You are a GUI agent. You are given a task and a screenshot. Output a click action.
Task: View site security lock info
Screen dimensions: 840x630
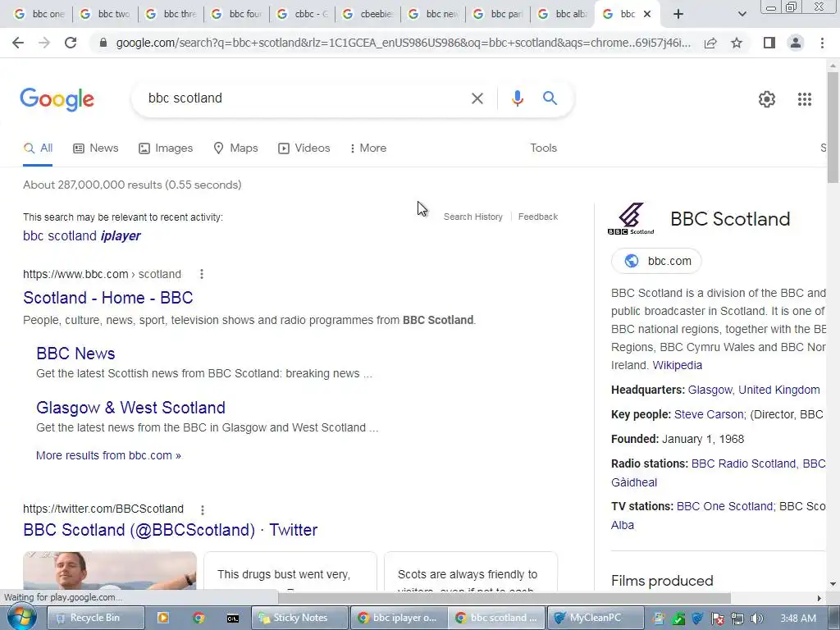[103, 43]
